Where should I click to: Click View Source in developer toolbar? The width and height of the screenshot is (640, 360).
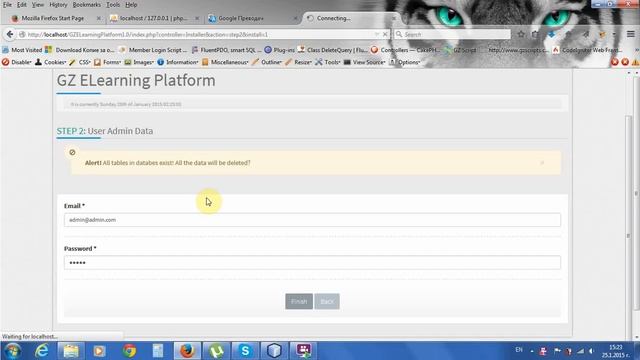tap(364, 62)
